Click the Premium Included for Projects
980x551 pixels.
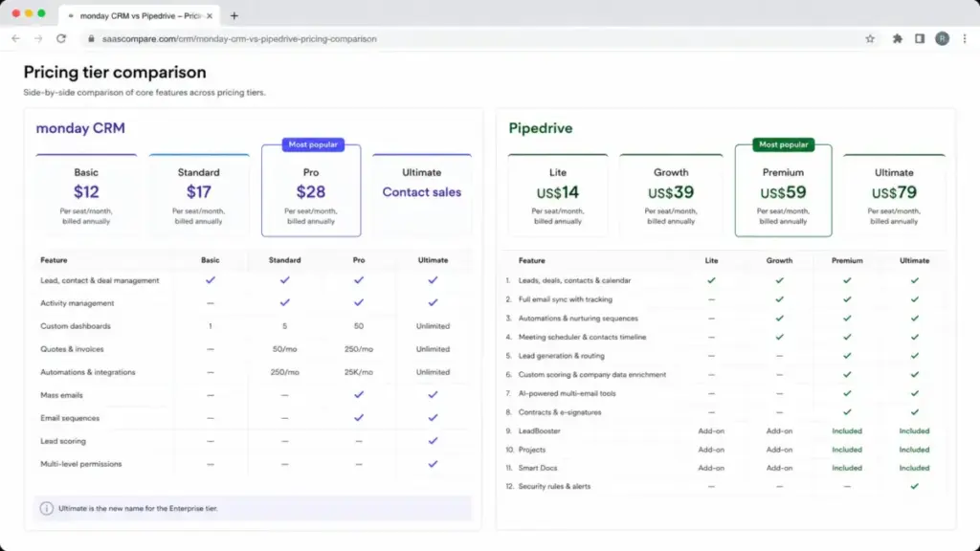tap(847, 450)
